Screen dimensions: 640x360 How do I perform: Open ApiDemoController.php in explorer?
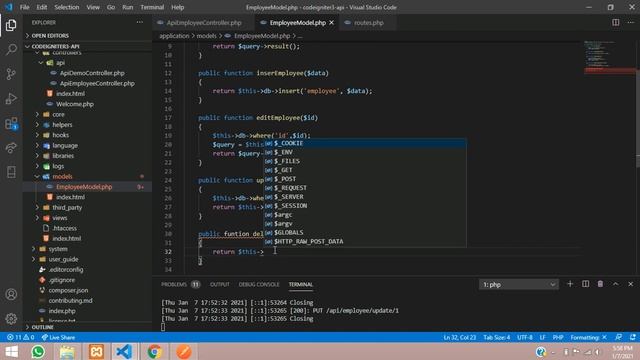pyautogui.click(x=92, y=73)
